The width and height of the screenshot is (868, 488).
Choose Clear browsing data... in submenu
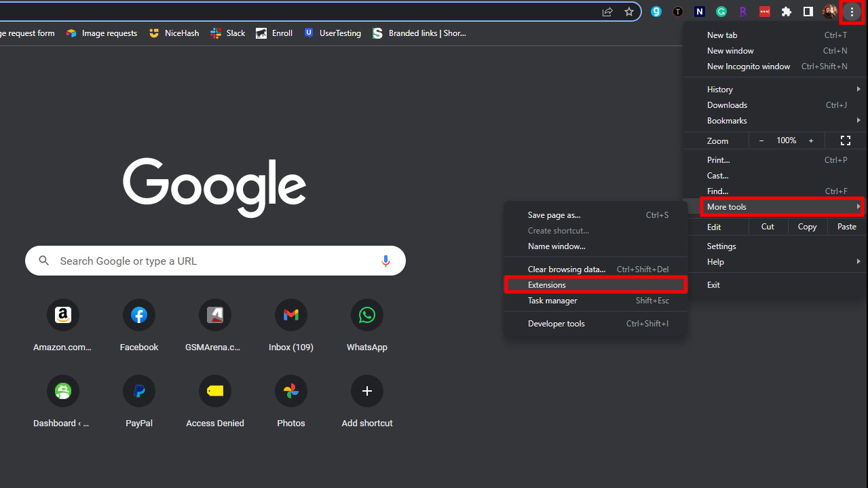pos(596,269)
